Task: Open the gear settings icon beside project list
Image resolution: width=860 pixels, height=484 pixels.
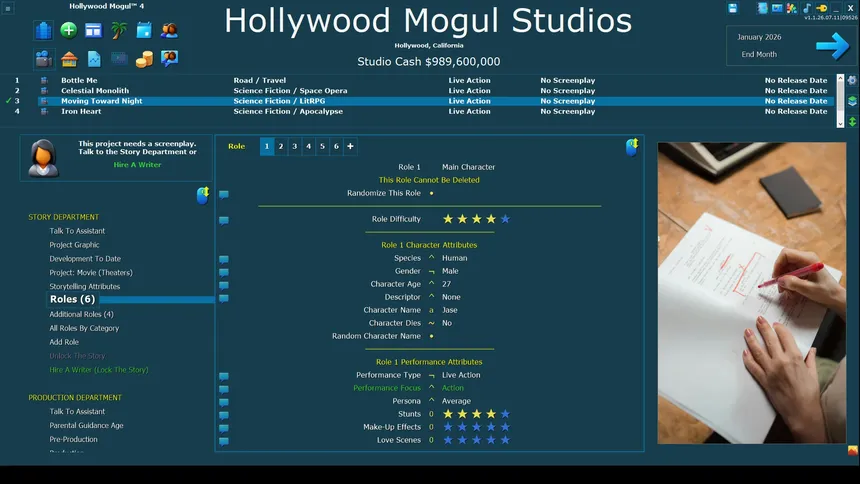Action: point(852,80)
